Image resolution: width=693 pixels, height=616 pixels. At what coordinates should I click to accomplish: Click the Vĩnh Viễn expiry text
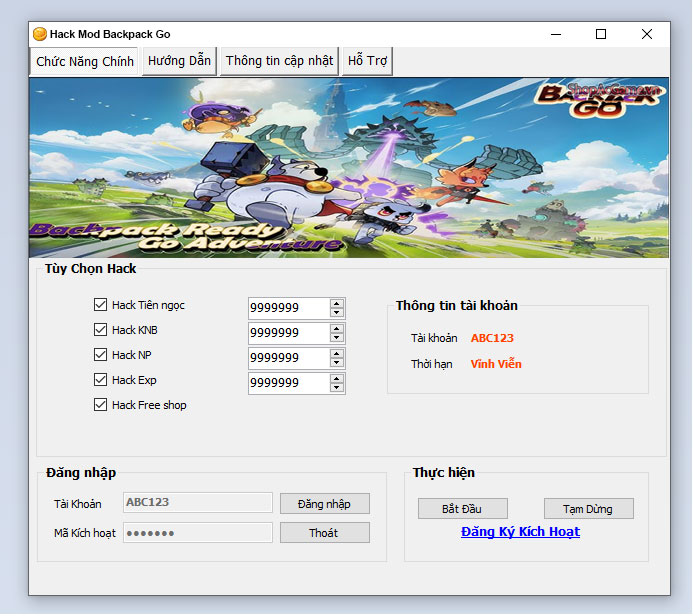click(x=496, y=364)
